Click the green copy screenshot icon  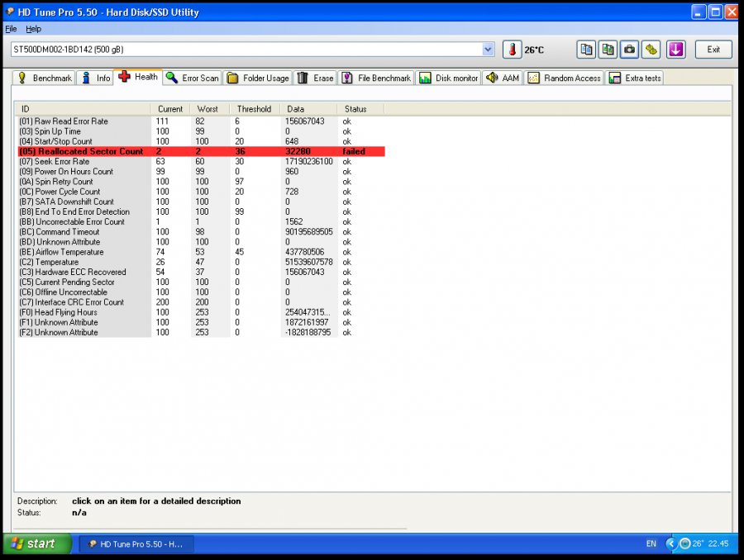pyautogui.click(x=608, y=50)
